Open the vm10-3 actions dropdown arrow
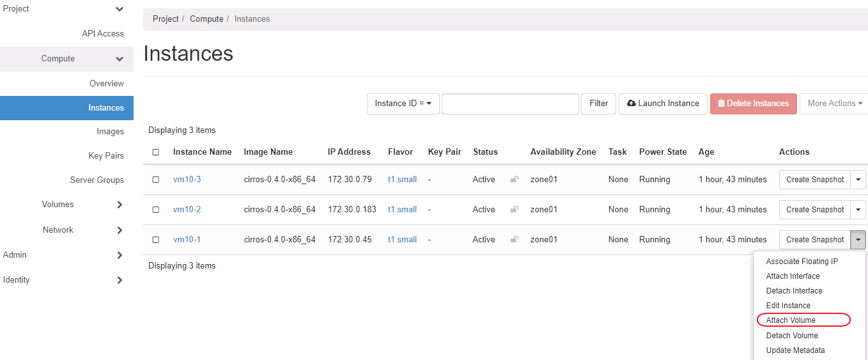The height and width of the screenshot is (360, 868). pos(858,180)
